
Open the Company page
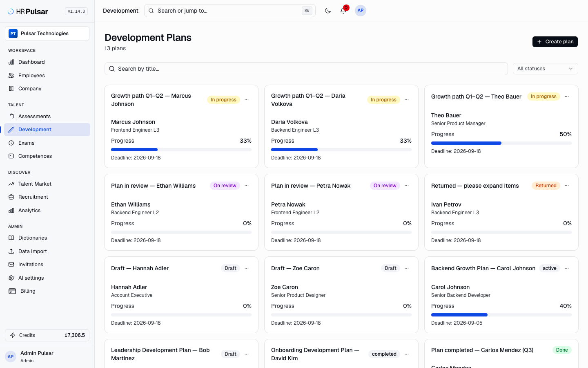pyautogui.click(x=47, y=89)
